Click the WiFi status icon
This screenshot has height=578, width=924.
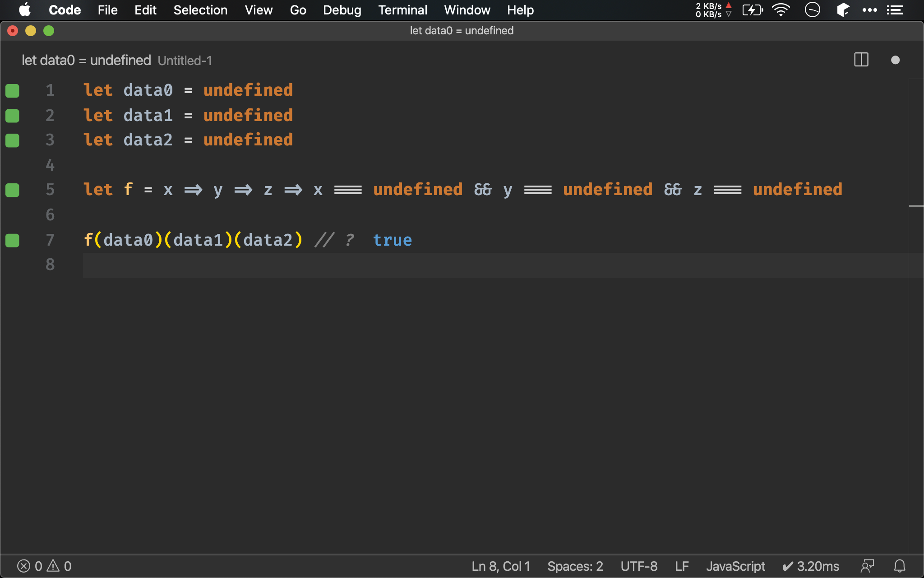pyautogui.click(x=780, y=9)
